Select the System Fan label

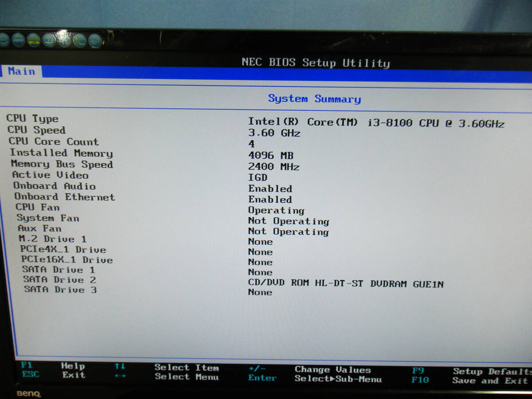[x=48, y=218]
